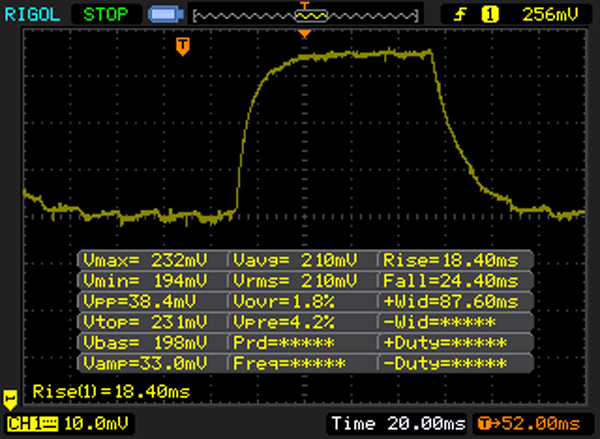This screenshot has height=439, width=600.
Task: Click the blue battery status icon
Action: point(166,15)
